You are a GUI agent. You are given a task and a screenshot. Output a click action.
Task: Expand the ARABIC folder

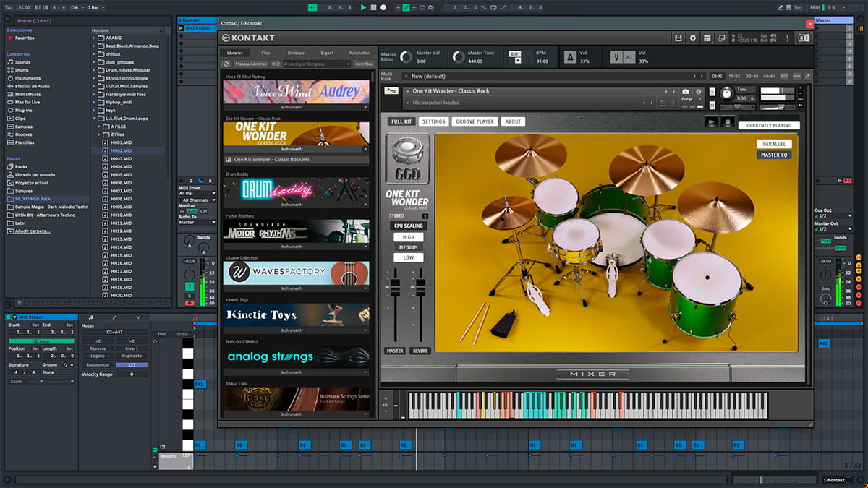point(95,38)
